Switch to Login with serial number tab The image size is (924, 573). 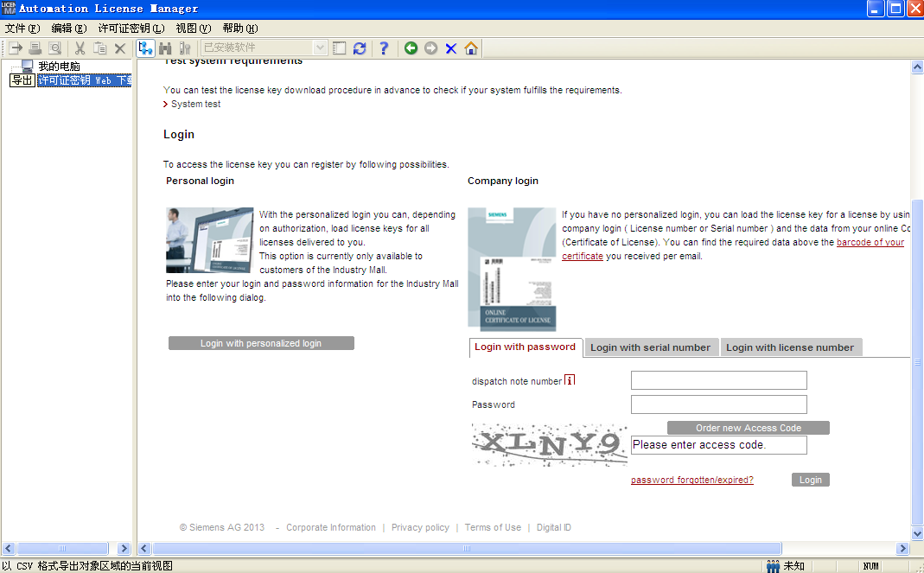coord(650,347)
